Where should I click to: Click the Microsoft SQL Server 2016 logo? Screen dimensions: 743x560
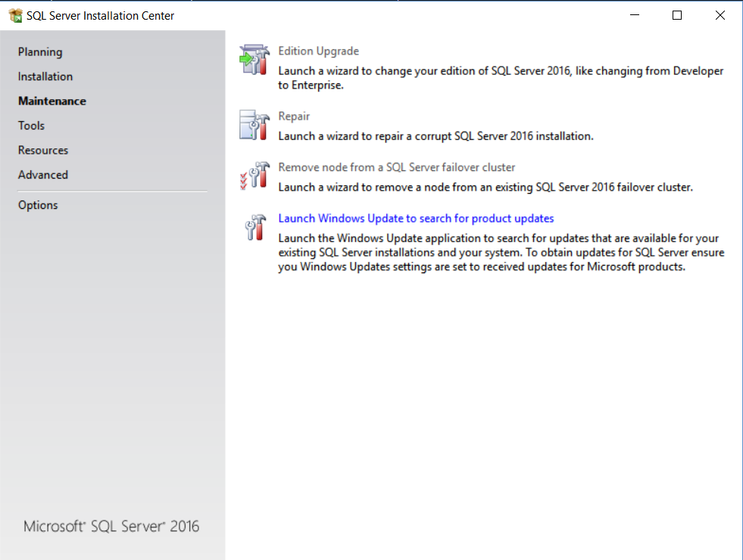coord(111,527)
